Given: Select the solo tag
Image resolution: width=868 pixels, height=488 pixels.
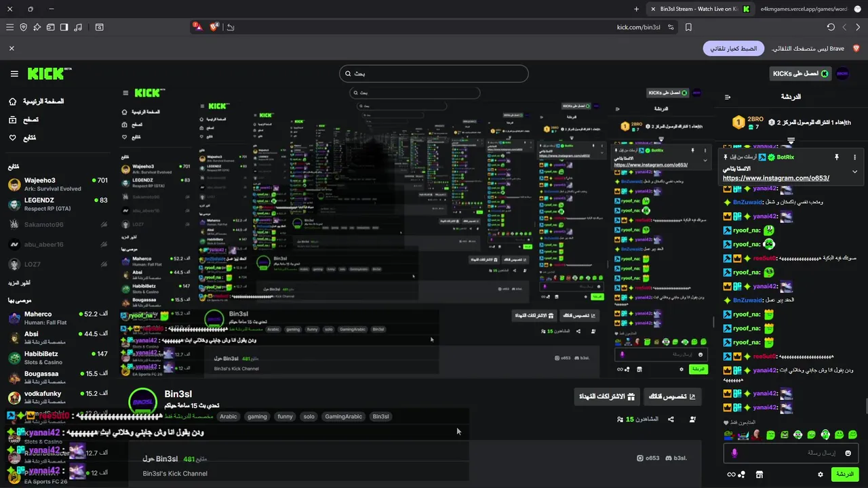Looking at the screenshot, I should point(309,417).
